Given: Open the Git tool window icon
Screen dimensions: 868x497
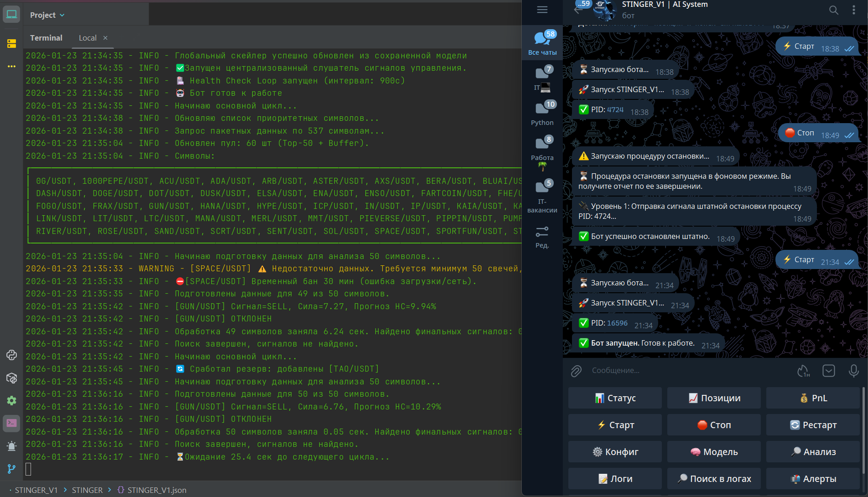Looking at the screenshot, I should [11, 469].
